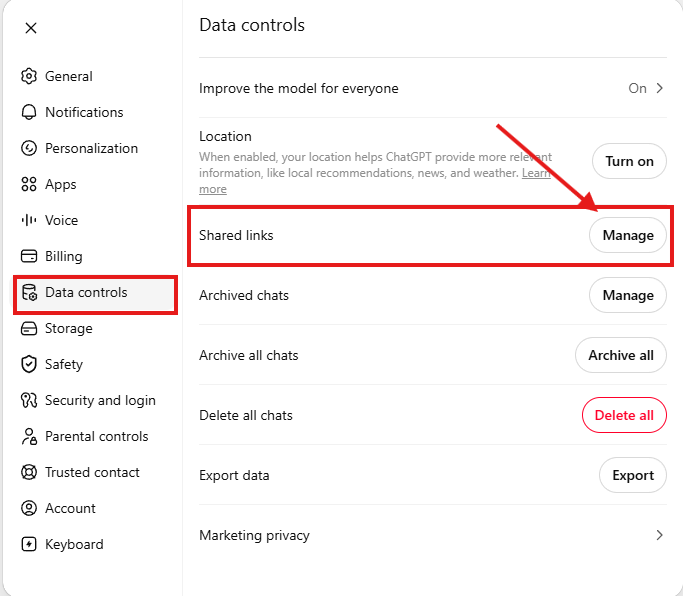This screenshot has height=596, width=683.
Task: Select the Apps grid icon
Action: (x=29, y=184)
